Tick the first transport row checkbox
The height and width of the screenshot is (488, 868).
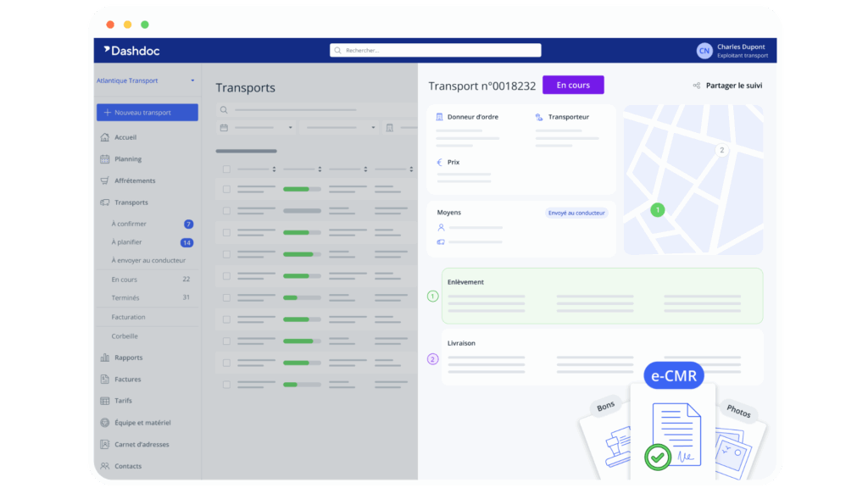pos(226,187)
